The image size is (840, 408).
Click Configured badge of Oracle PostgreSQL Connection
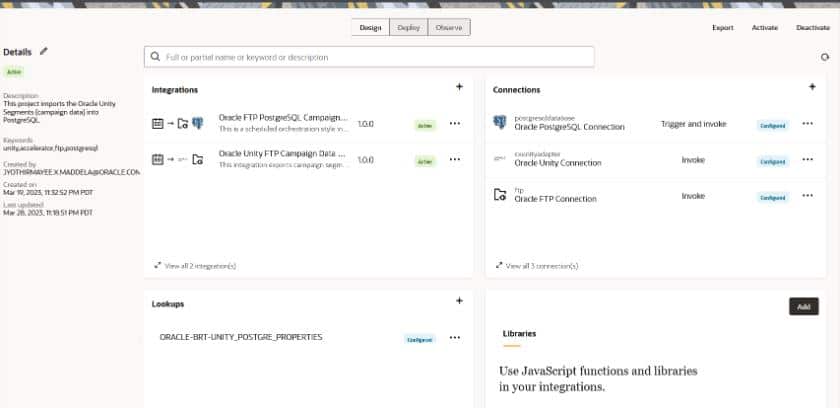tap(773, 126)
